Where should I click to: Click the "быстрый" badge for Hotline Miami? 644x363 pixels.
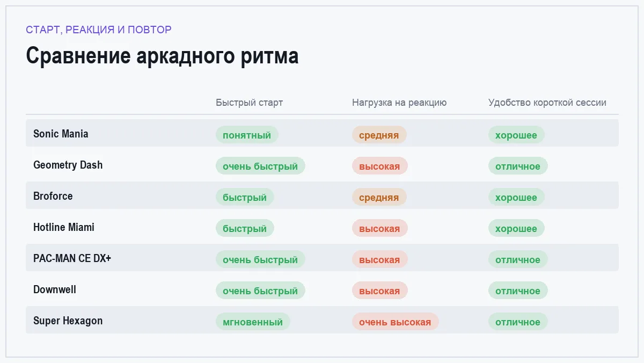[245, 228]
